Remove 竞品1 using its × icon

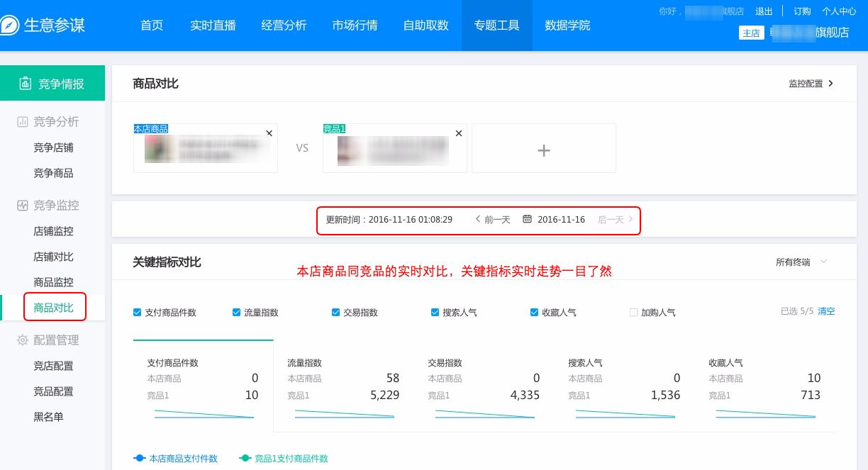point(458,133)
